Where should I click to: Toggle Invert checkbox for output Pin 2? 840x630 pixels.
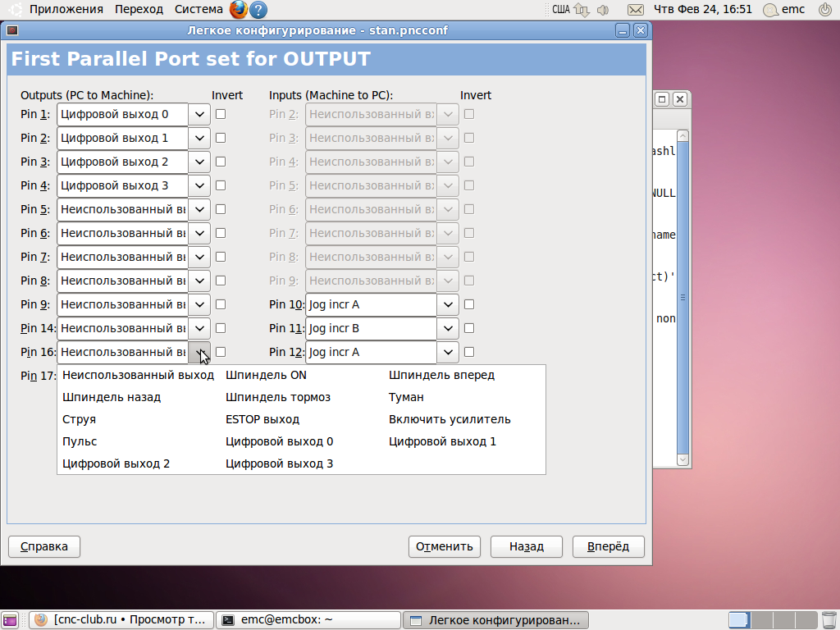221,138
